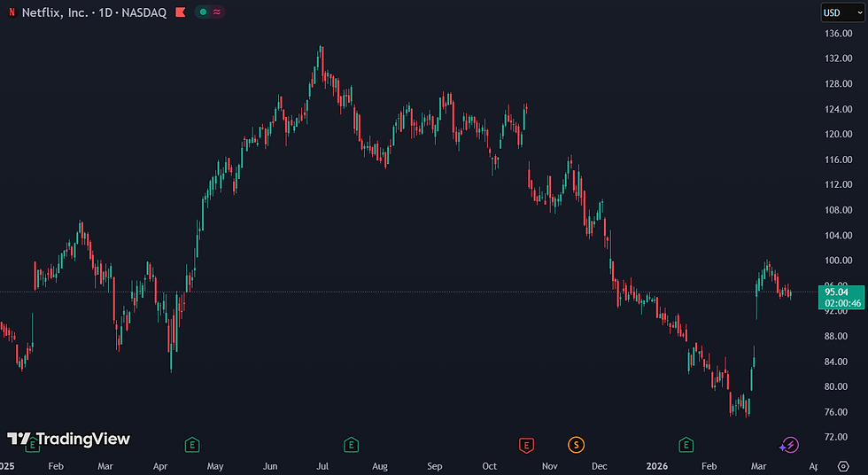Viewport: 868px width, 475px height.
Task: Click the pink approximate-data status icon
Action: (216, 12)
